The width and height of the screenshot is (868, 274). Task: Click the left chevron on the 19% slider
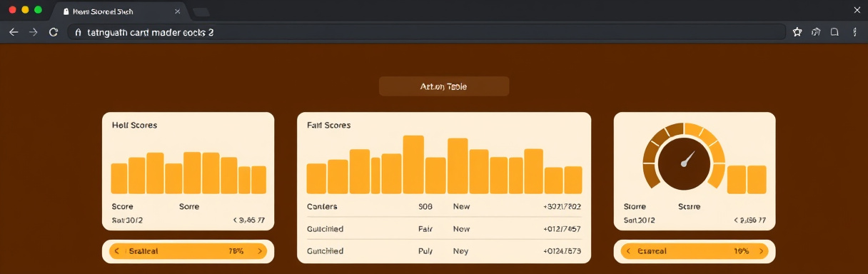(x=628, y=251)
